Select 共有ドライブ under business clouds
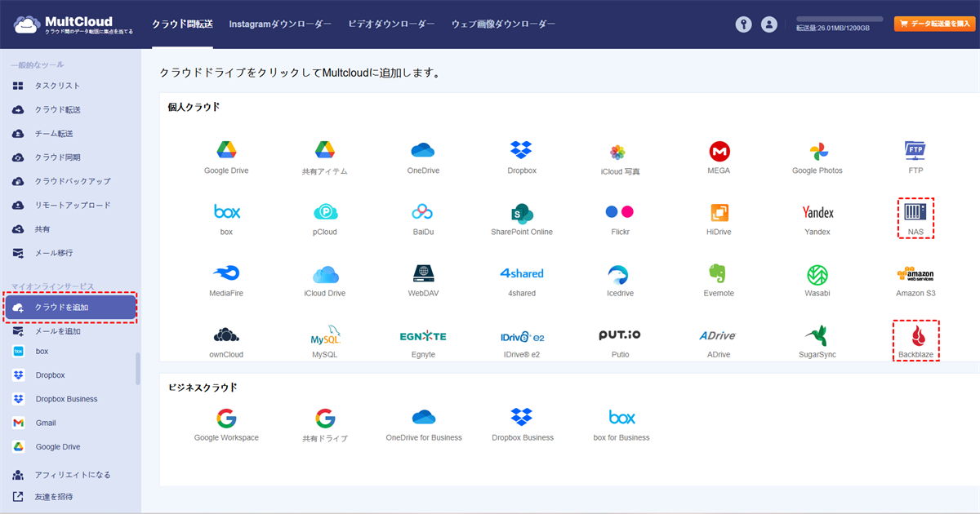 click(x=325, y=419)
